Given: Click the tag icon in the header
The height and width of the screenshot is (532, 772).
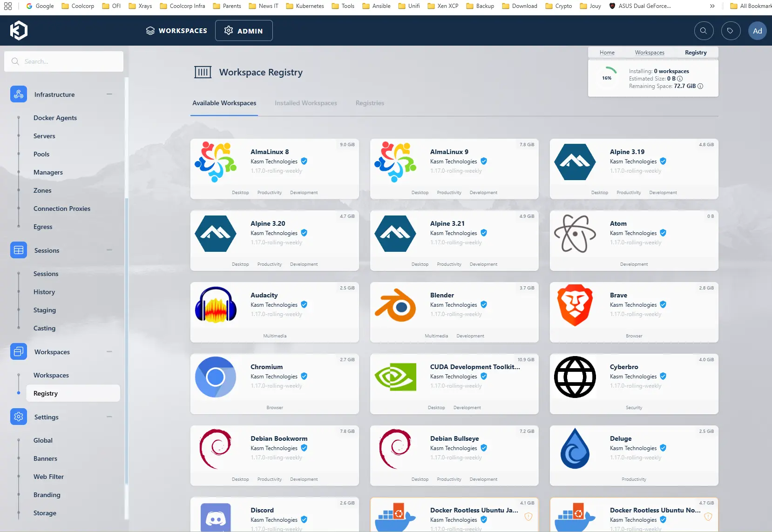Looking at the screenshot, I should pos(731,31).
